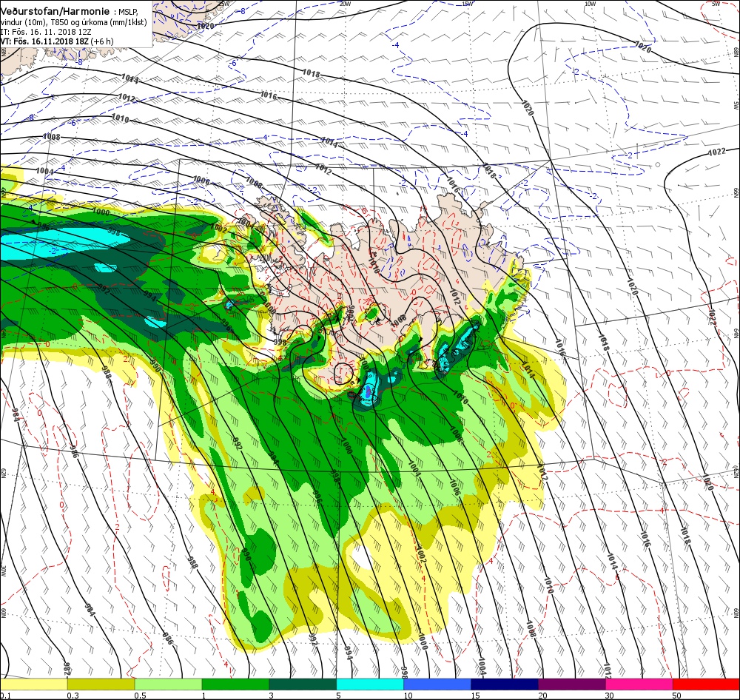The height and width of the screenshot is (700, 740).
Task: Select the pink 30–50 mm legend swatch
Action: click(639, 684)
